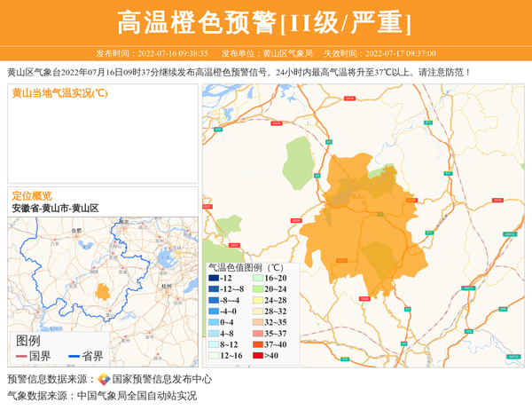Click the red 国界 legend line
The width and height of the screenshot is (532, 418).
click(x=21, y=356)
